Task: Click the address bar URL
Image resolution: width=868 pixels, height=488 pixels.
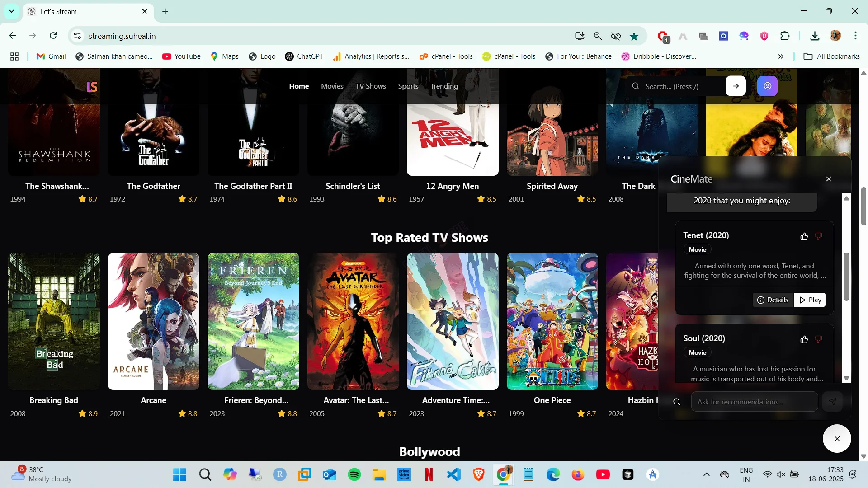Action: (x=122, y=36)
